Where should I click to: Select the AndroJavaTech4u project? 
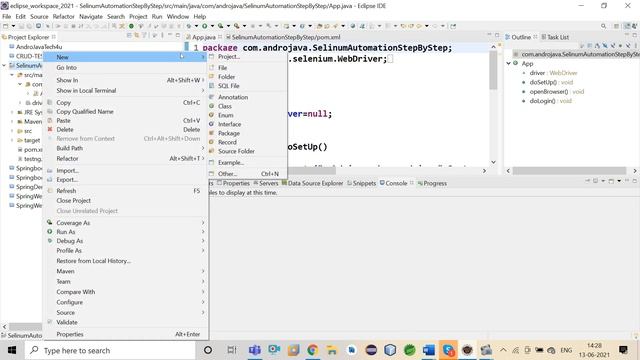pyautogui.click(x=38, y=47)
